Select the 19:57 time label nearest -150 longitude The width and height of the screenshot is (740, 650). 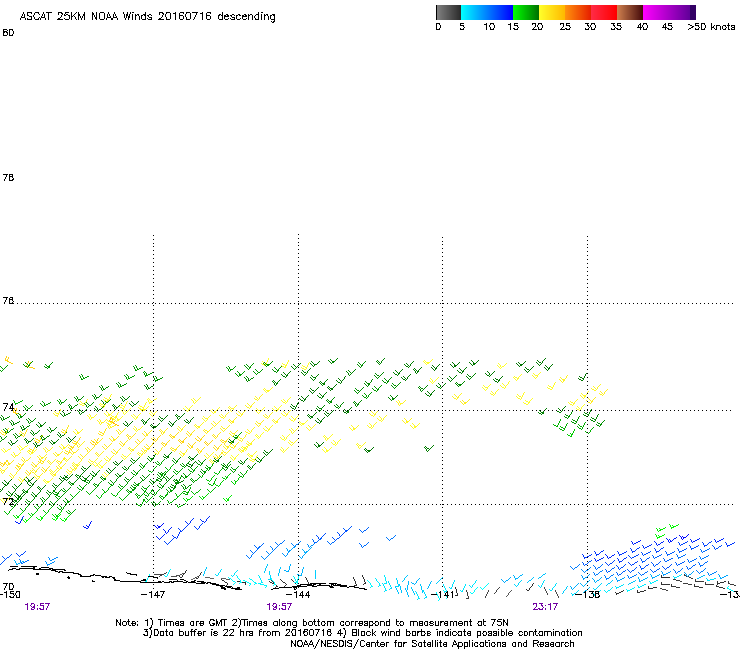(37, 607)
